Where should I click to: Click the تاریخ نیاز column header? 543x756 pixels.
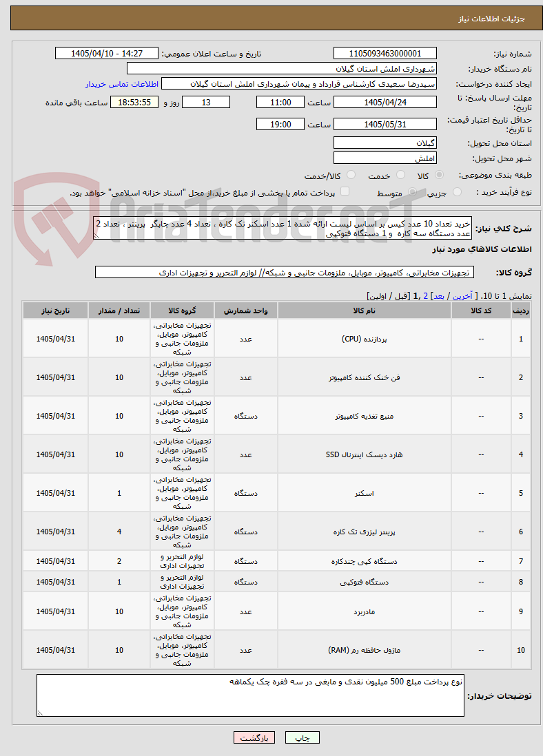(56, 311)
